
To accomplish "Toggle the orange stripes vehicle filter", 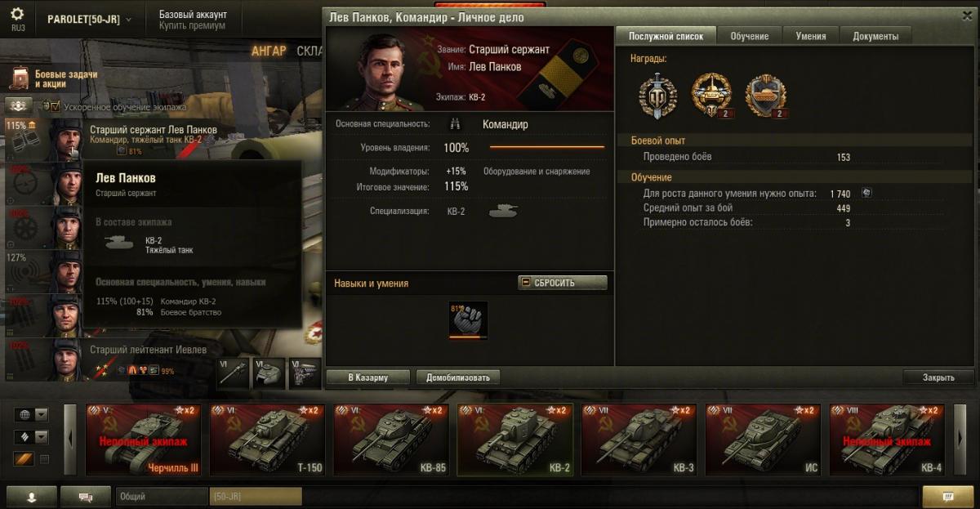I will tap(23, 459).
